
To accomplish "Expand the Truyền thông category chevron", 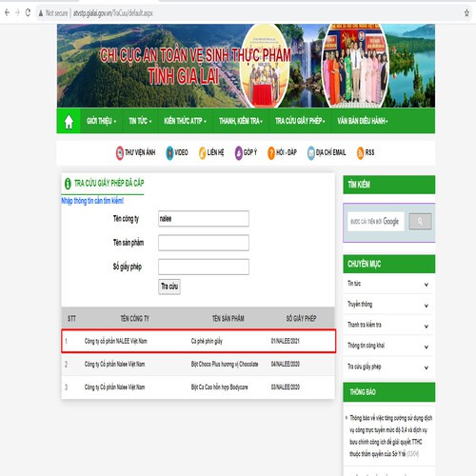I will [x=426, y=306].
